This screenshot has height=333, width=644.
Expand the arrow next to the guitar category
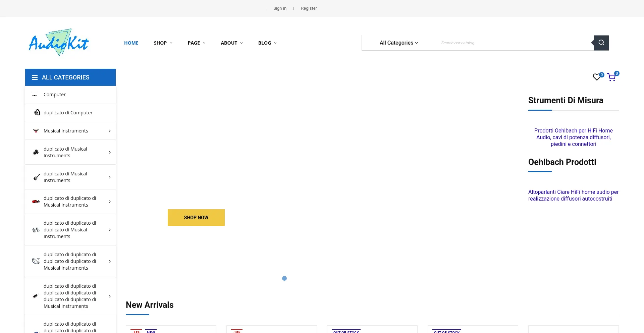coord(110,177)
